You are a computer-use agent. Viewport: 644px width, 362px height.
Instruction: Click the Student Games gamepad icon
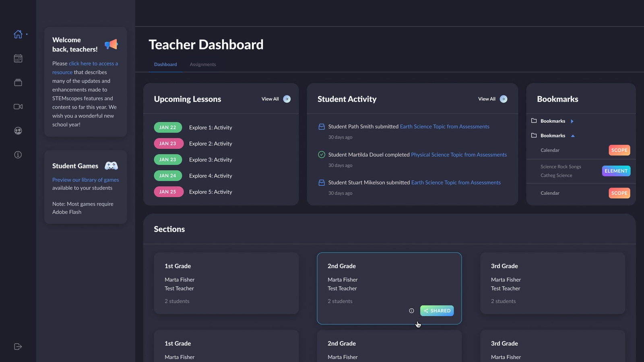[x=111, y=166]
